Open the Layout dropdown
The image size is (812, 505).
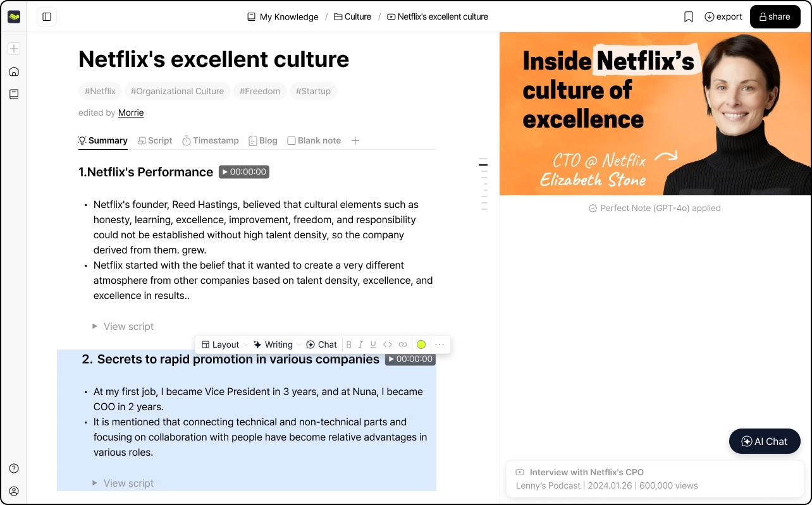pos(225,344)
